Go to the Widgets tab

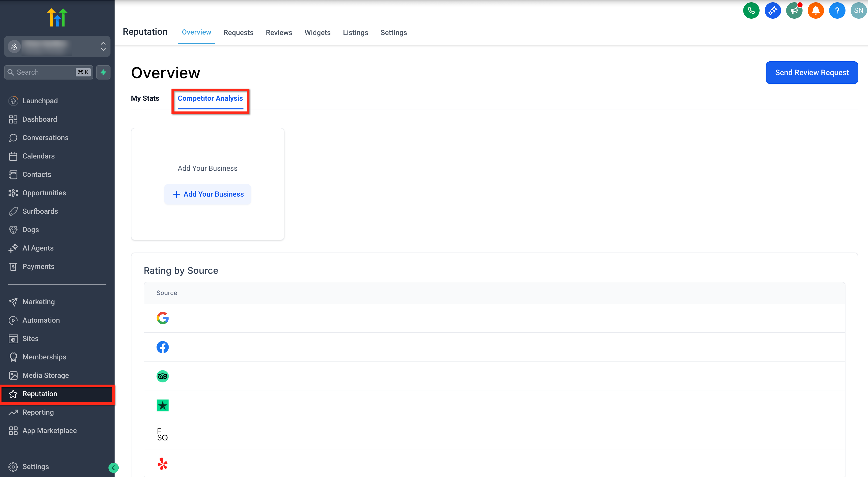(317, 33)
